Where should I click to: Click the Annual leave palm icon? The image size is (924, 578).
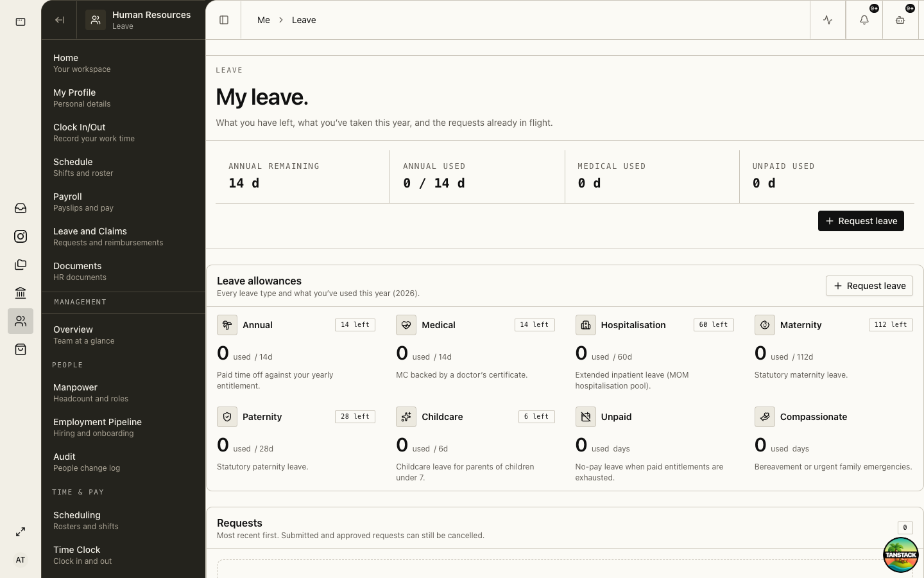click(x=227, y=325)
